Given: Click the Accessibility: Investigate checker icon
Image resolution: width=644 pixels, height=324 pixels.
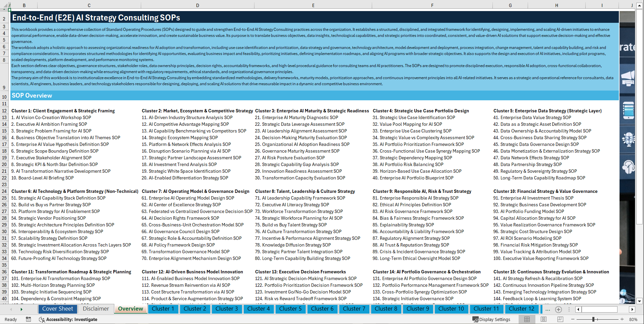Looking at the screenshot, I should point(42,319).
